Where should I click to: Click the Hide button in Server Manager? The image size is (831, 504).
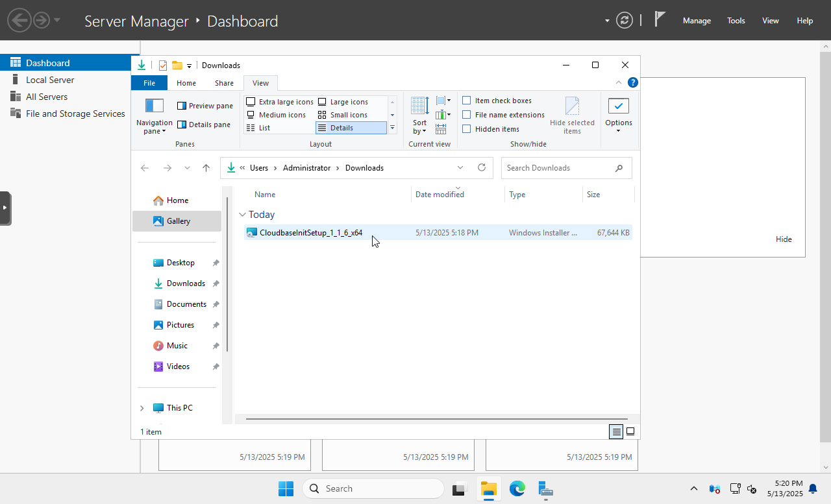[x=784, y=239]
